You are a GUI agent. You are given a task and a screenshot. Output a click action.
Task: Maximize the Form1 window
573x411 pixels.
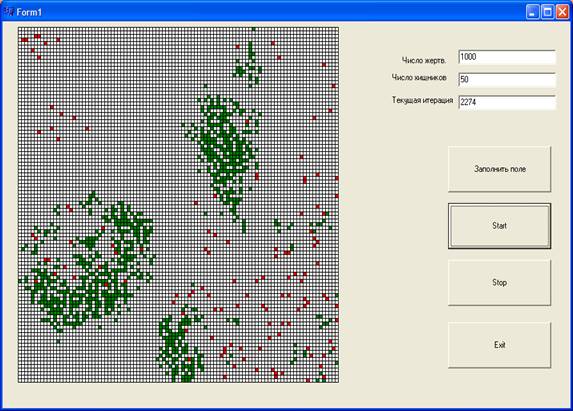point(547,12)
